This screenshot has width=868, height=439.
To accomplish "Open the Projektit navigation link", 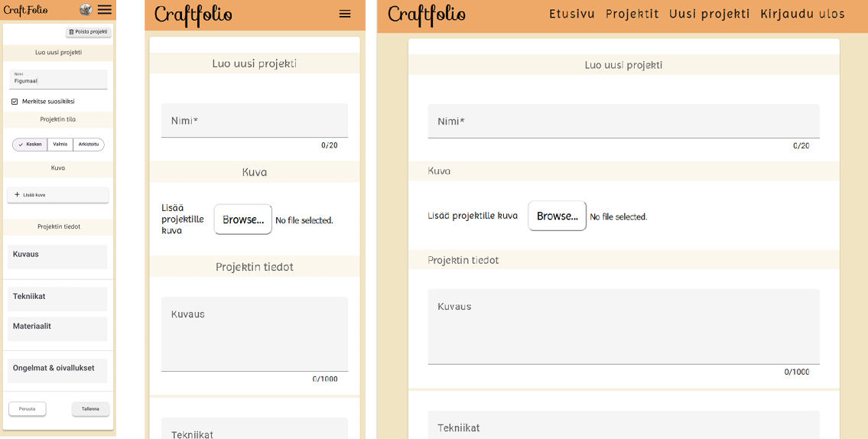I will click(632, 15).
